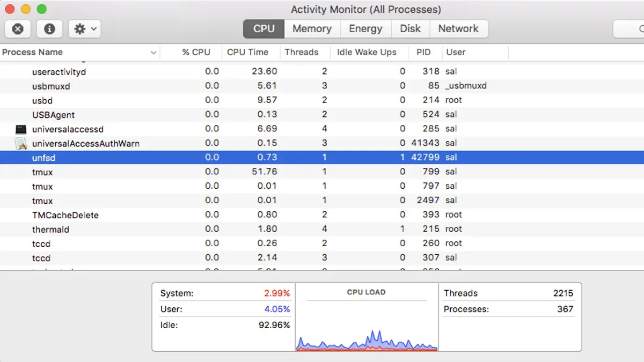Screen dimensions: 644x362
Task: Click the Processes count 367
Action: (x=565, y=309)
